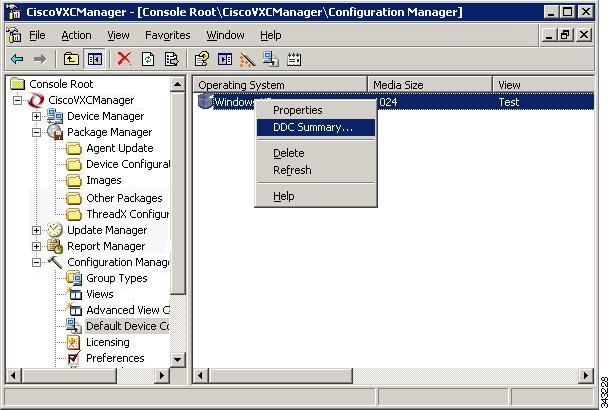Open the View menu
The height and width of the screenshot is (410, 611).
[118, 35]
